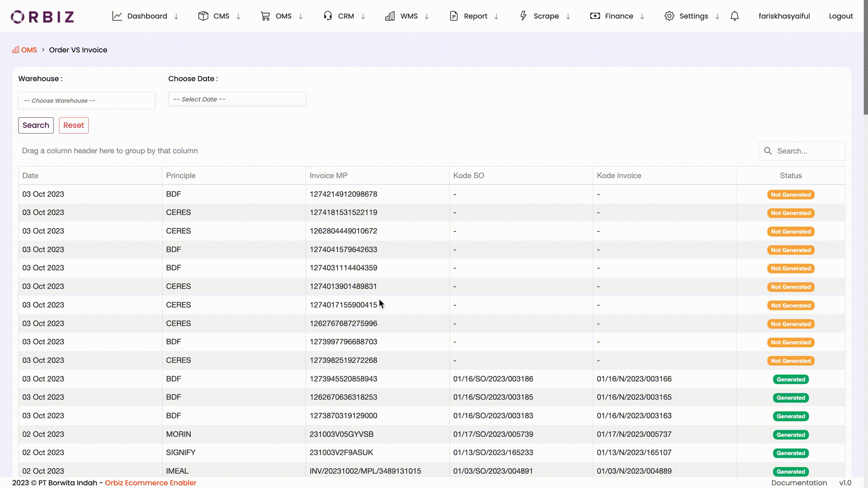Click the notification bell icon
Viewport: 868px width, 488px height.
pyautogui.click(x=734, y=15)
